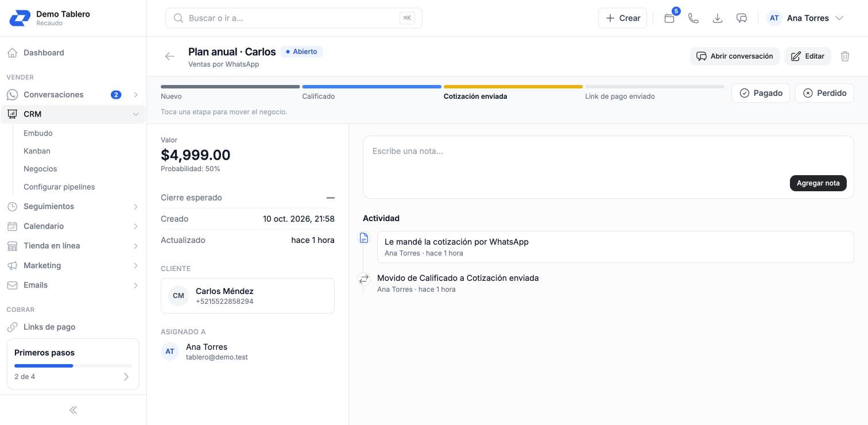Image resolution: width=868 pixels, height=425 pixels.
Task: Mark the deal as Perdido
Action: click(824, 93)
